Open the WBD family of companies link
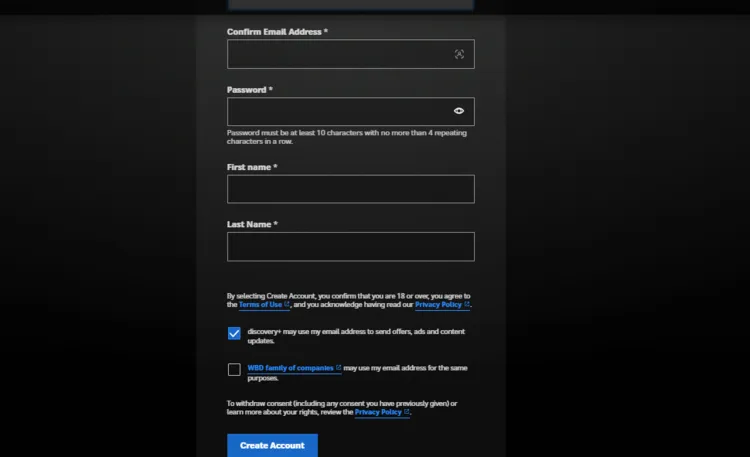This screenshot has width=750, height=457. click(x=290, y=368)
